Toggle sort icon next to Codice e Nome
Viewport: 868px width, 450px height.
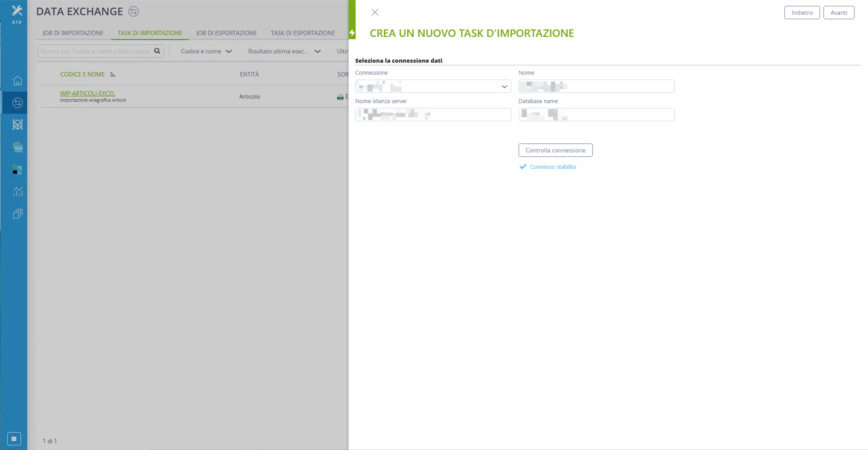coord(113,74)
